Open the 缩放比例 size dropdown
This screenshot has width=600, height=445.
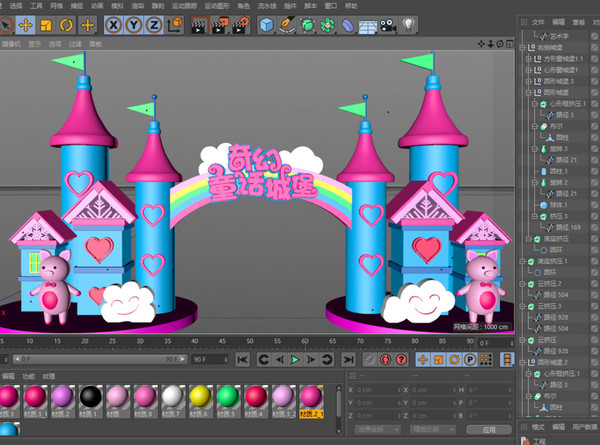pyautogui.click(x=433, y=430)
